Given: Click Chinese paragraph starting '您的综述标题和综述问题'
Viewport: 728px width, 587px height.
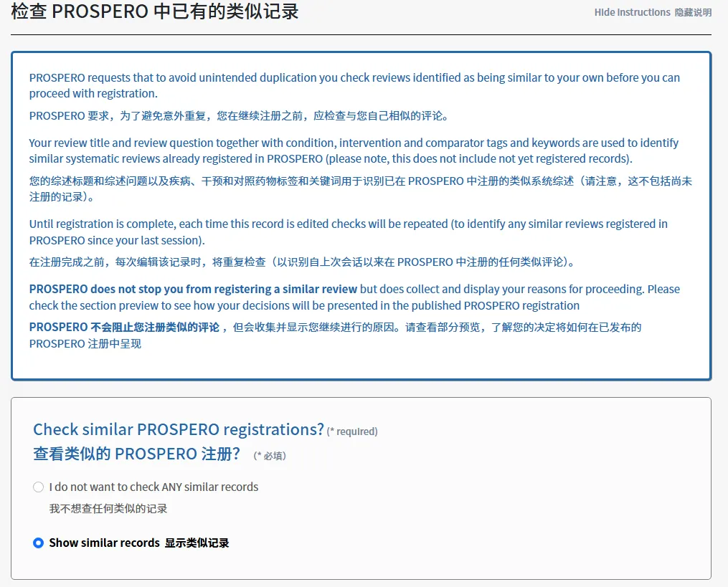Looking at the screenshot, I should [360, 189].
